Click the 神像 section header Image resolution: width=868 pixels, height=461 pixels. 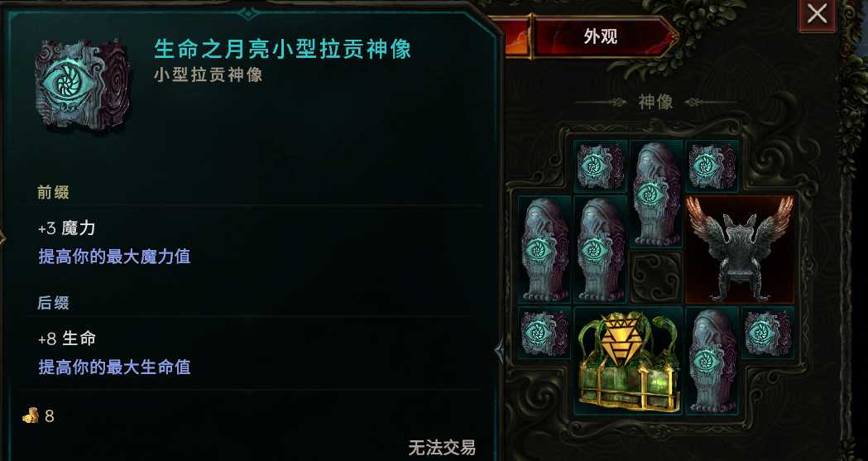tap(655, 102)
